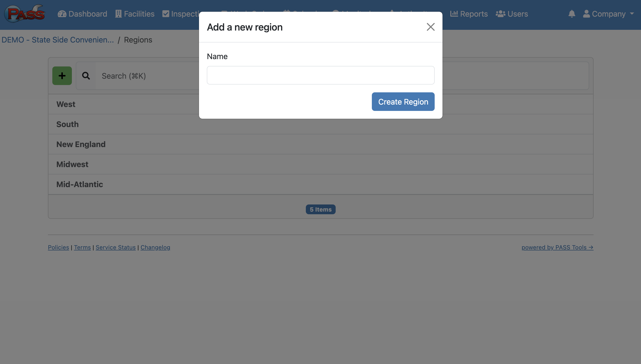This screenshot has height=364, width=641.
Task: Click the DEMO State Side breadcrumb link
Action: pos(57,40)
